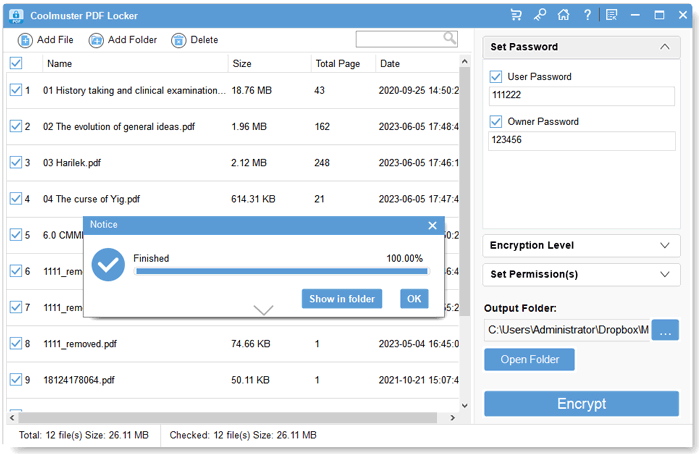Click Show in folder button
The width and height of the screenshot is (700, 454).
342,299
